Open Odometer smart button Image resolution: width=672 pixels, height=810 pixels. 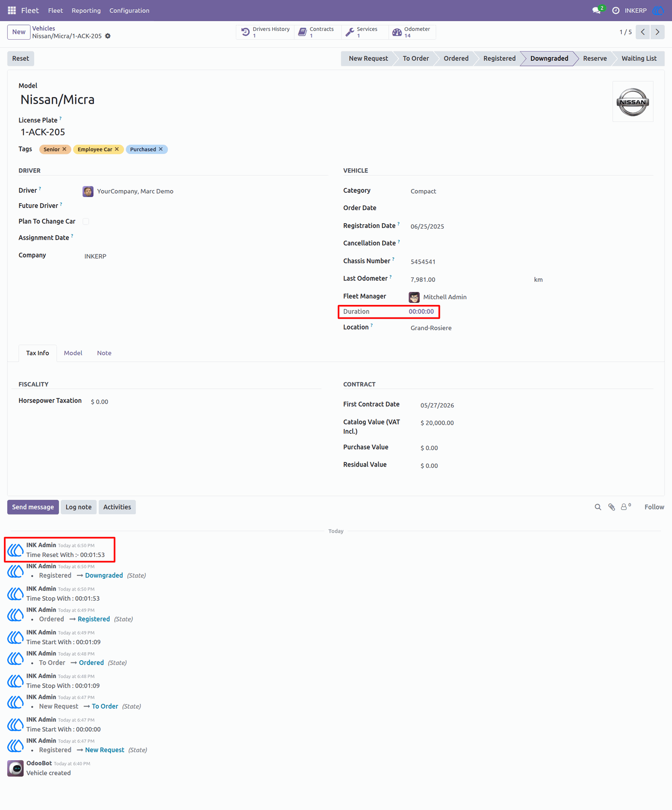pos(412,32)
